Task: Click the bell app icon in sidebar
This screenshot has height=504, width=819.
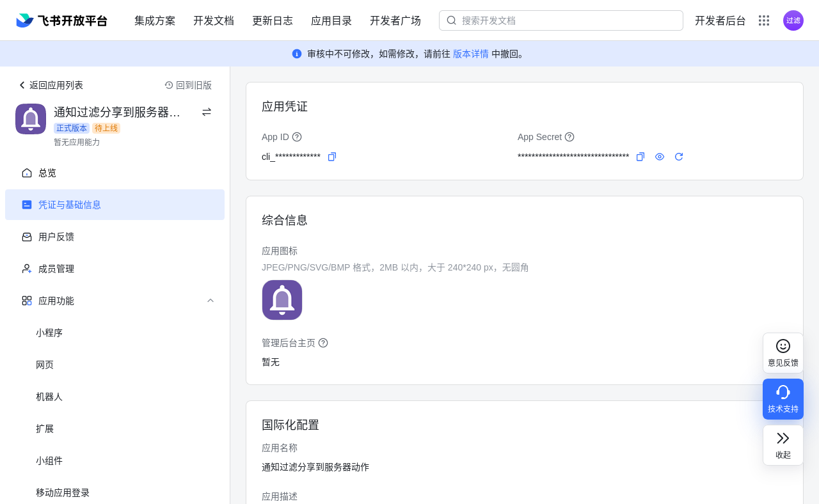Action: tap(31, 119)
